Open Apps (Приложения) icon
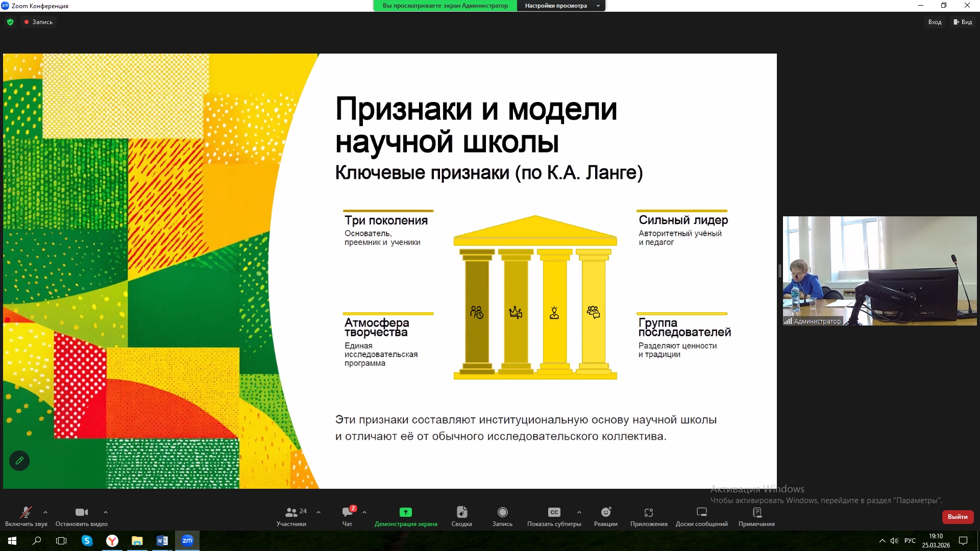980x551 pixels. coord(649,512)
